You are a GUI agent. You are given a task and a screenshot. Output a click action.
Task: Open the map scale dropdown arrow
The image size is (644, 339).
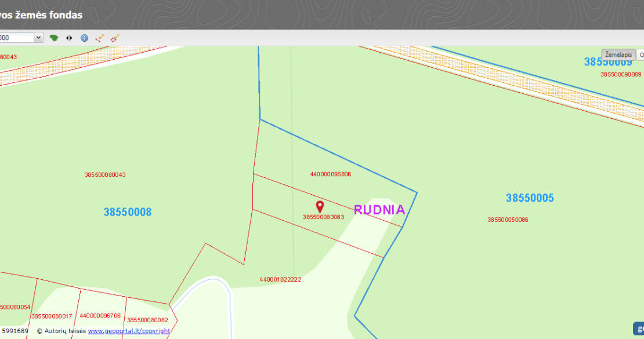pyautogui.click(x=38, y=38)
